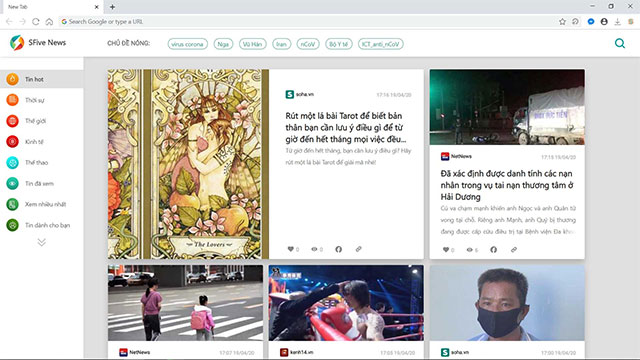Like the Tarot article with heart icon
640x360 pixels.
(x=291, y=249)
